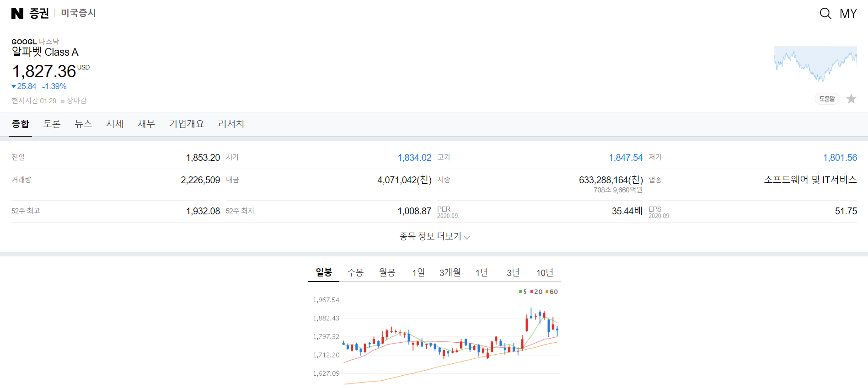Image resolution: width=868 pixels, height=388 pixels.
Task: Show the 1년 chart range
Action: click(482, 273)
